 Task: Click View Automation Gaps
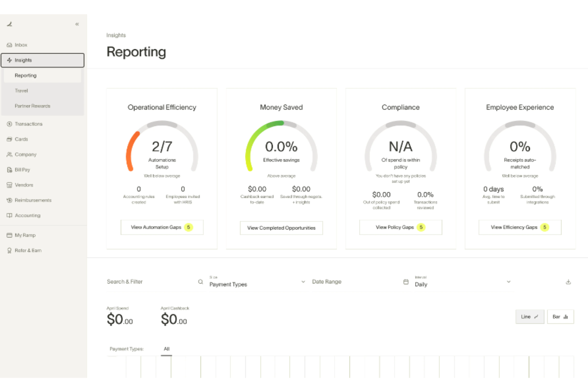162,227
